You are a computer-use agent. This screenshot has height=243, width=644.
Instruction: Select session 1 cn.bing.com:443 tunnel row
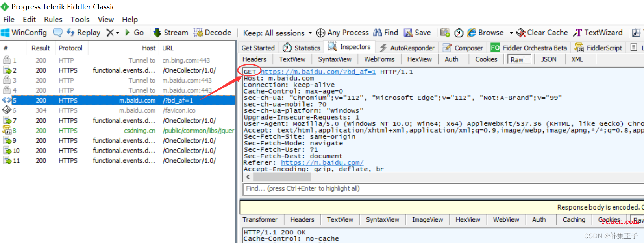tap(118, 60)
